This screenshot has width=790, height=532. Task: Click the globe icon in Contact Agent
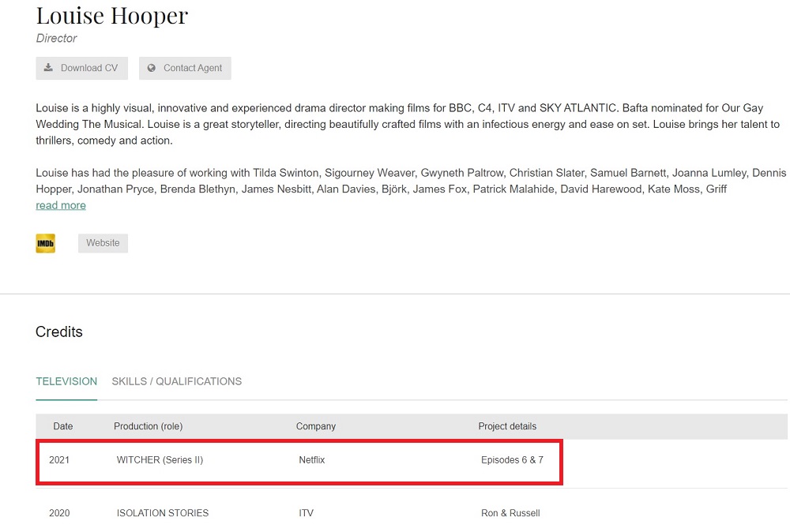151,68
